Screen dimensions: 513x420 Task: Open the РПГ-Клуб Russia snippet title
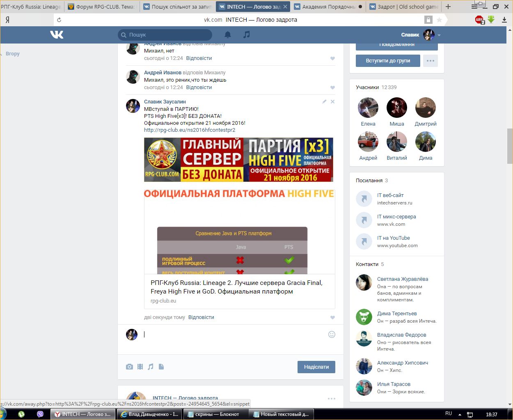click(x=236, y=287)
